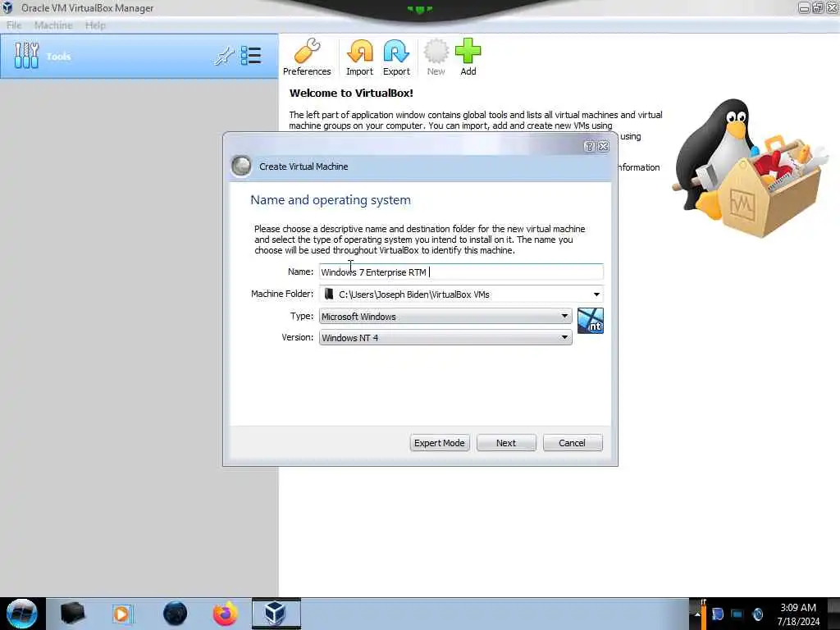Click the pin icon beside Tools
This screenshot has width=840, height=630.
[x=224, y=56]
